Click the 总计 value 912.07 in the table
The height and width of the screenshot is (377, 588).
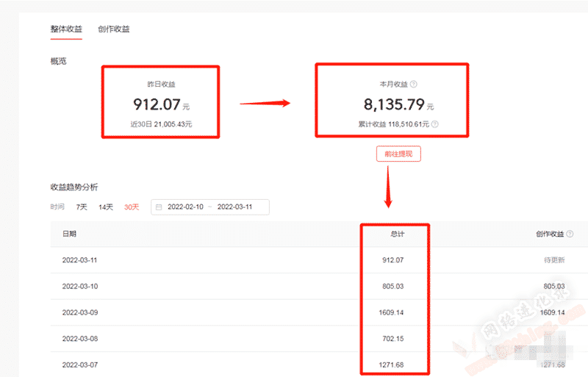393,260
